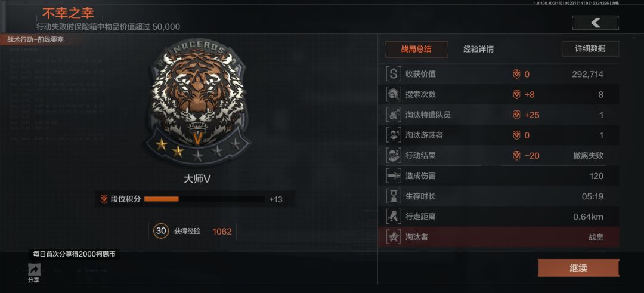Open the 经验详情 tab
644x293 pixels.
point(478,50)
